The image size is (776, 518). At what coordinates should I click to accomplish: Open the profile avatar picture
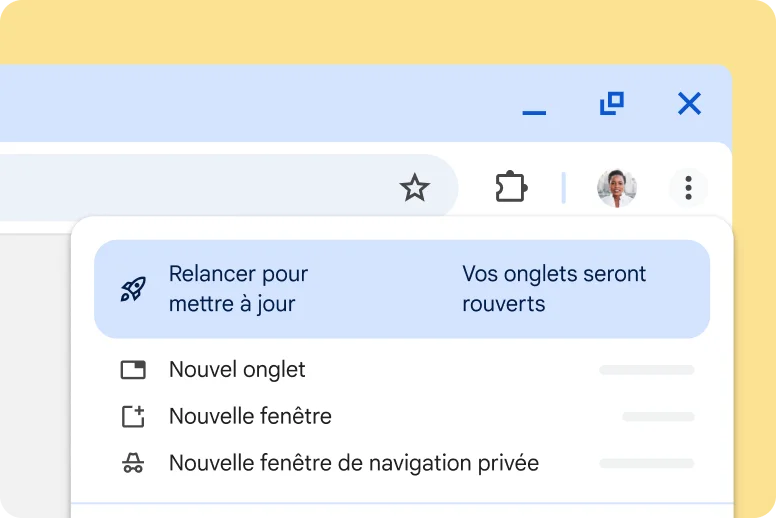coord(616,187)
